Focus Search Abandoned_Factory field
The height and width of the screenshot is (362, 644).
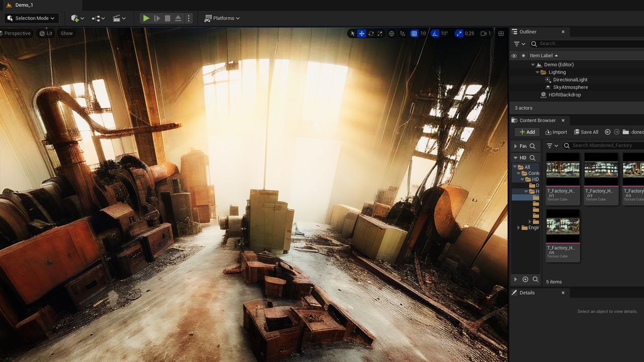click(x=603, y=146)
